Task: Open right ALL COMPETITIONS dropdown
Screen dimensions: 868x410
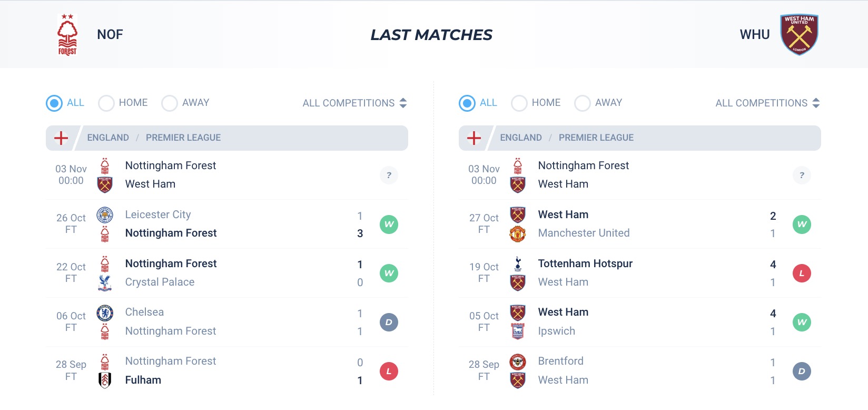Action: point(767,103)
